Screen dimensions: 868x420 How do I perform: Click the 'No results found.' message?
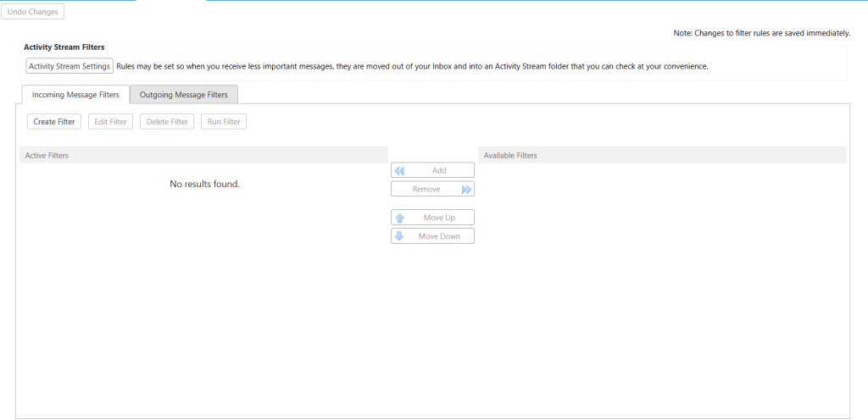coord(204,184)
